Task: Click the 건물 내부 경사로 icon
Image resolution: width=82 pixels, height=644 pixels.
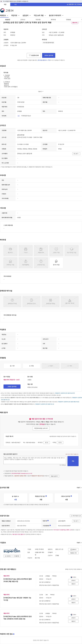Action: pos(70,302)
